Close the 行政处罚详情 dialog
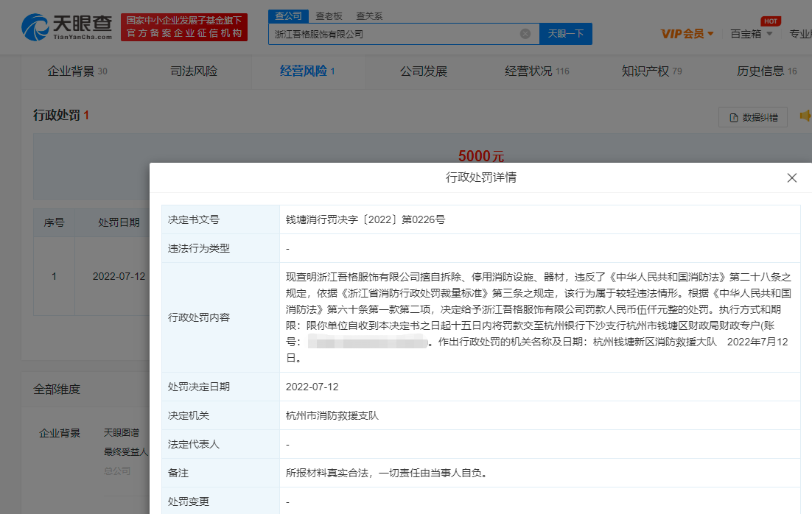 pyautogui.click(x=792, y=178)
